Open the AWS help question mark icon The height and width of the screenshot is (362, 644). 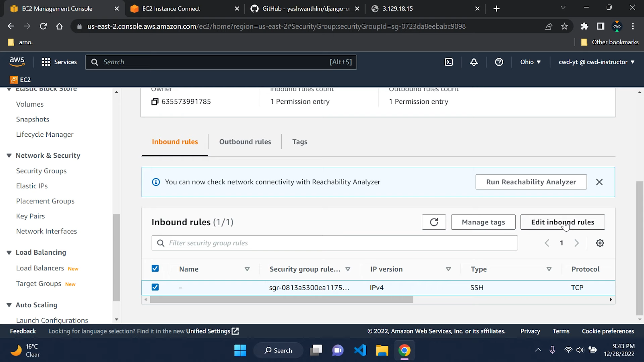pyautogui.click(x=499, y=62)
